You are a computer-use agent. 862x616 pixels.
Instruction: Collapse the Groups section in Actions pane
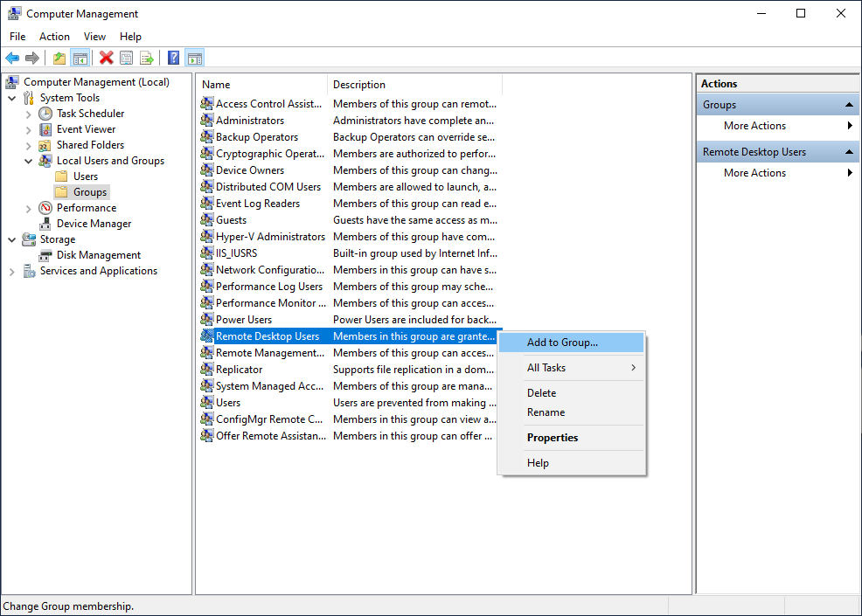849,104
